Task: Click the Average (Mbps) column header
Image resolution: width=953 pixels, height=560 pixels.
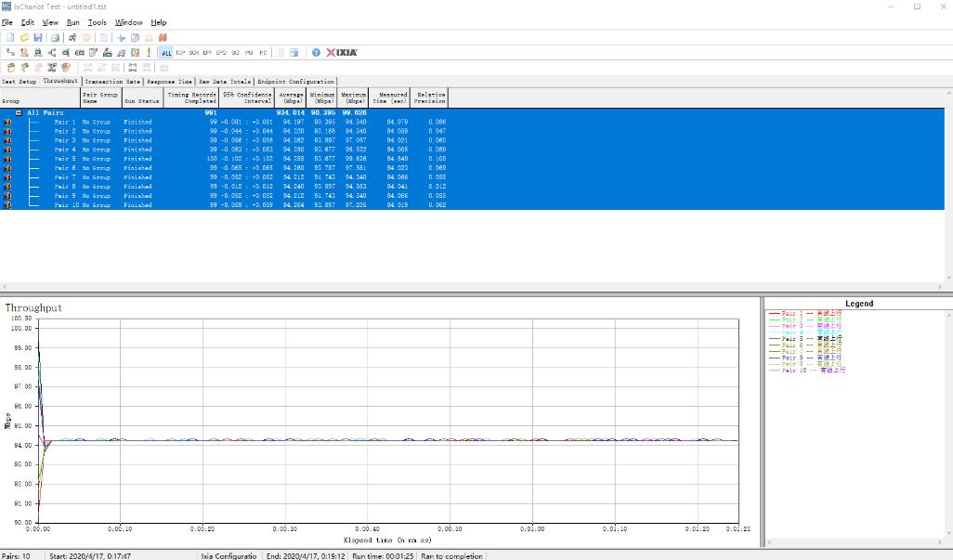Action: pyautogui.click(x=293, y=98)
